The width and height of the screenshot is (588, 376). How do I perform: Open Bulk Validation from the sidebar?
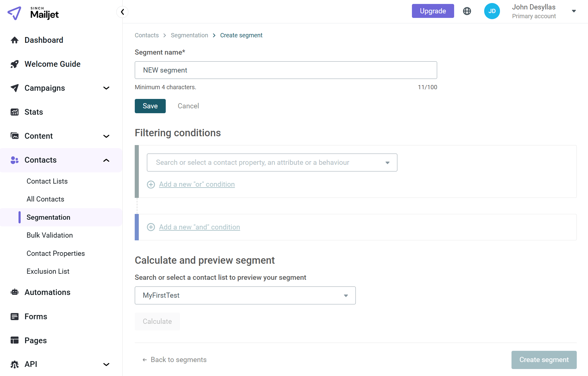click(x=49, y=235)
